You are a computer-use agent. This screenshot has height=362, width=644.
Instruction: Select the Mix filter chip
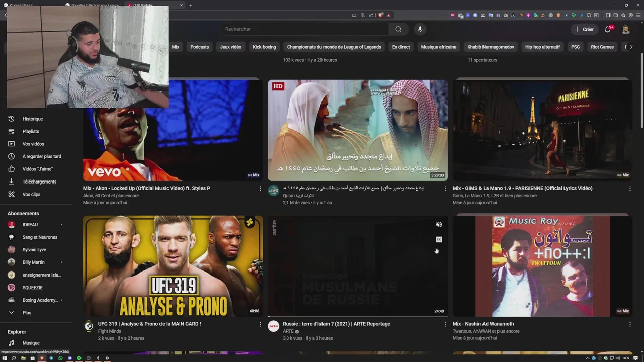click(x=175, y=47)
